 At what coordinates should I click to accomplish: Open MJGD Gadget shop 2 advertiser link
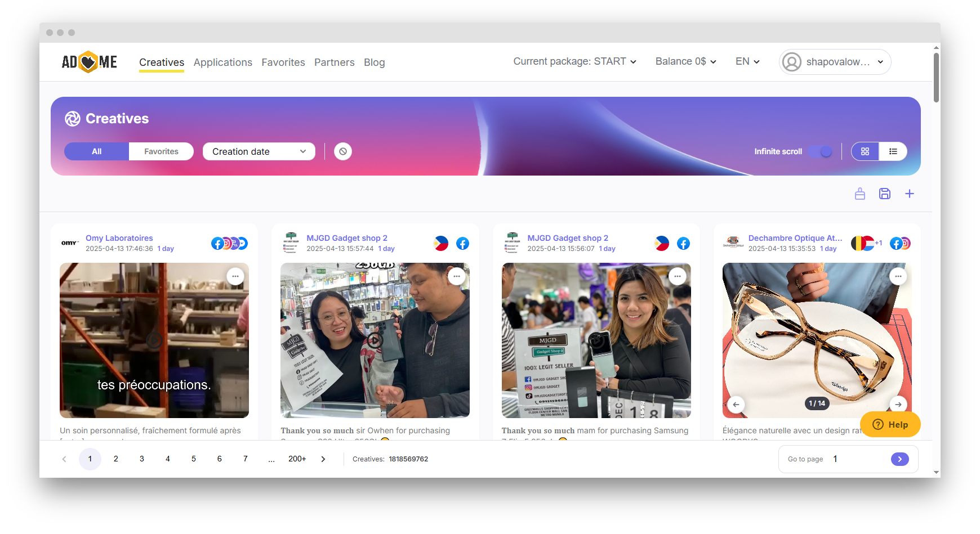click(x=346, y=238)
